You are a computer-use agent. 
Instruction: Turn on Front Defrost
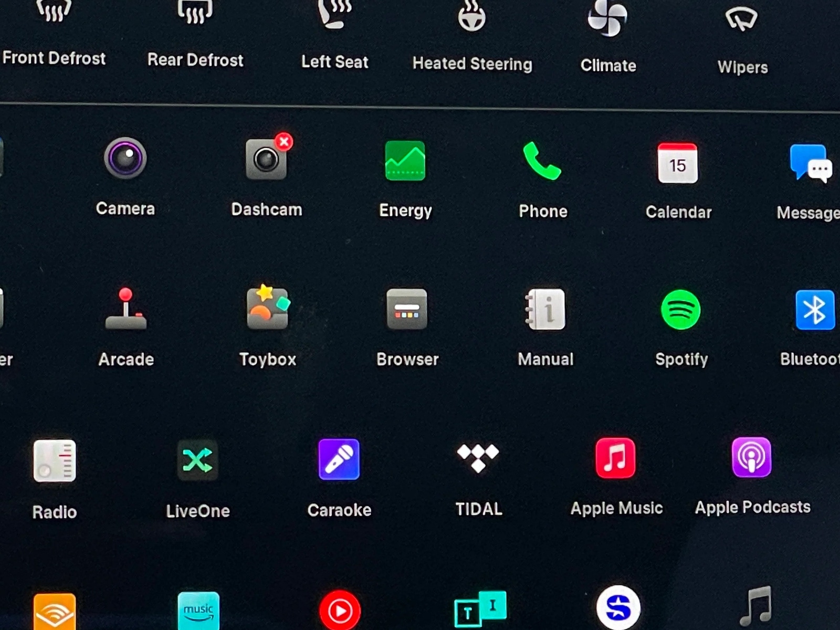tap(54, 33)
